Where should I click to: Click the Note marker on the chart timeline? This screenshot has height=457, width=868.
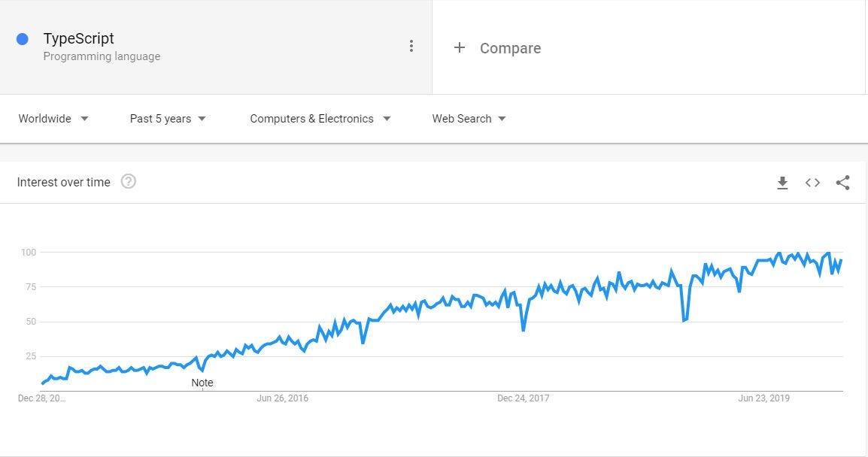coord(202,383)
